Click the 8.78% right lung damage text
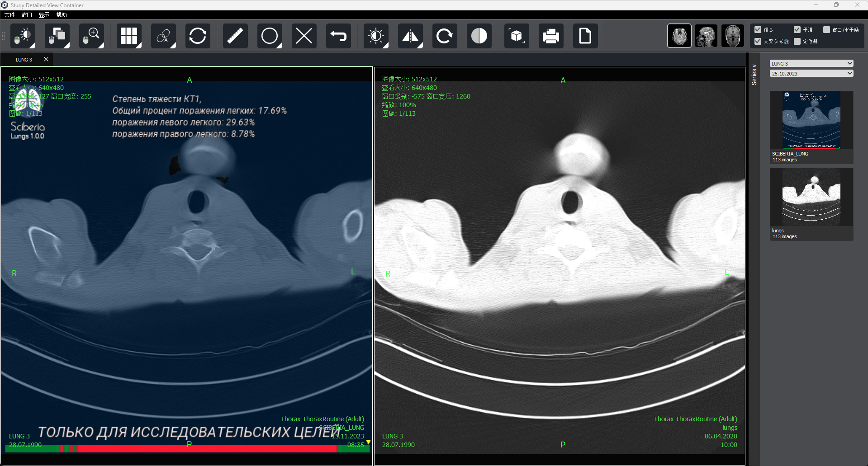 coord(184,134)
